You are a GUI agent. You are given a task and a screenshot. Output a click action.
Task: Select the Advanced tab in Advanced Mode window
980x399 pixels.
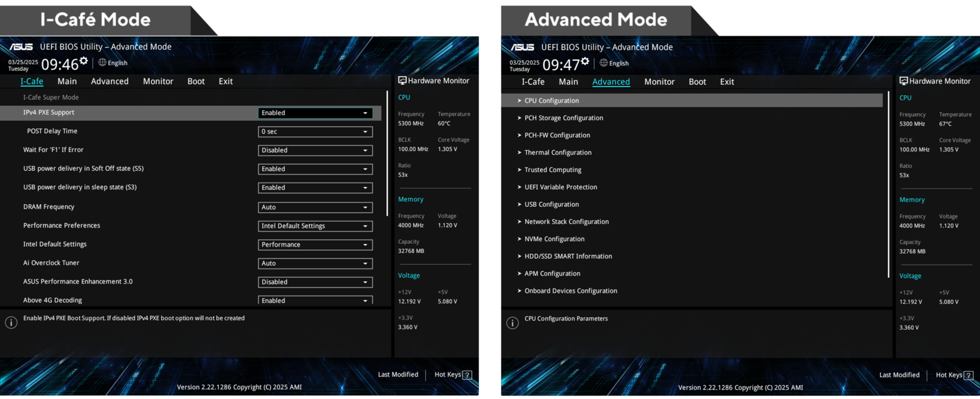click(611, 82)
